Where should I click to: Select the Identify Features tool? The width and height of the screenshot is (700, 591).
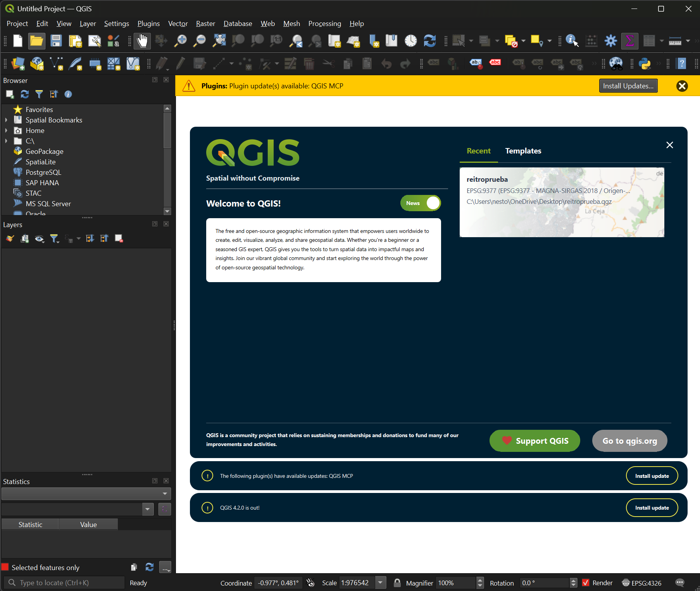click(x=572, y=41)
